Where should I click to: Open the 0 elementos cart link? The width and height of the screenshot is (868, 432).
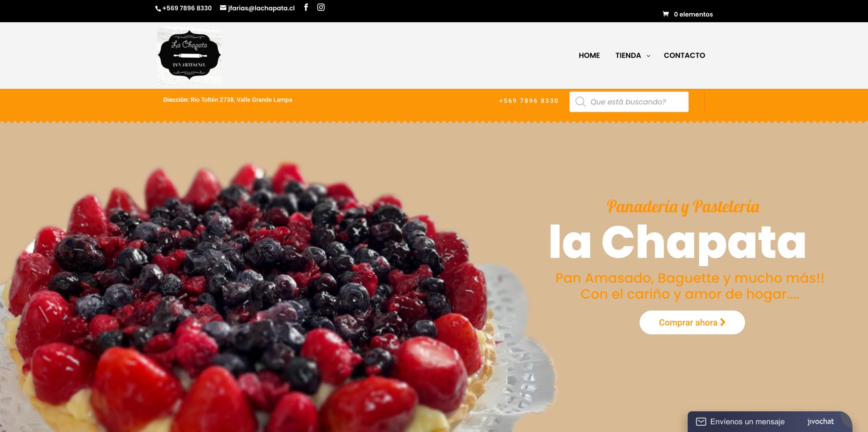point(693,14)
